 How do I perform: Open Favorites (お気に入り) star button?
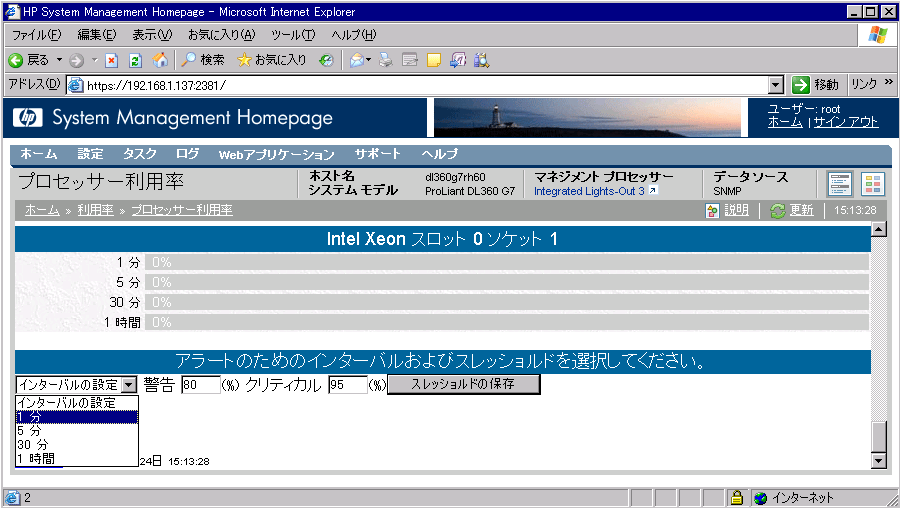(x=272, y=60)
